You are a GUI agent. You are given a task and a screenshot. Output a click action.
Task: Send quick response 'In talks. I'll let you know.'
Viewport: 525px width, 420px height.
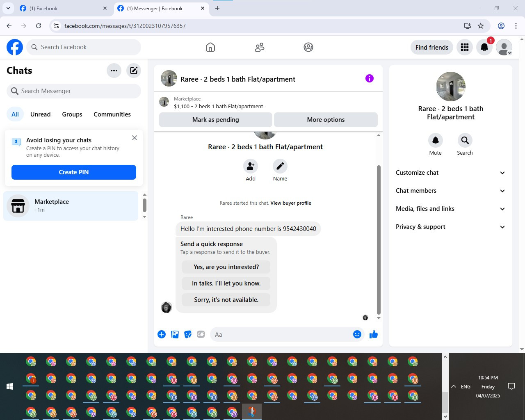point(226,283)
